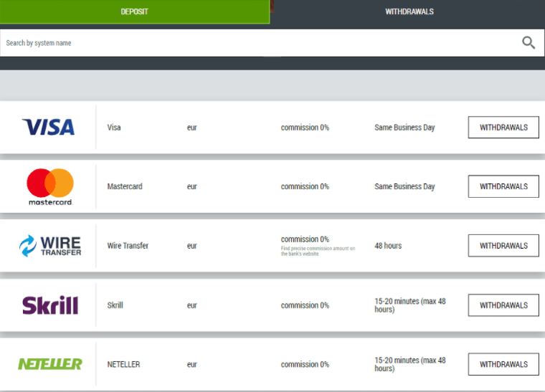The image size is (545, 392).
Task: Click '15-20 minutes' time in NETELLER row
Action: point(409,364)
